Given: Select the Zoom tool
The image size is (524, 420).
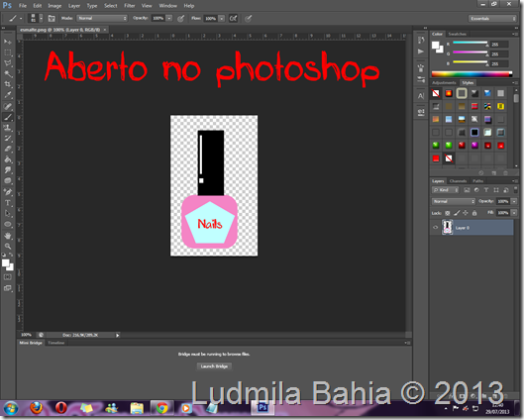Looking at the screenshot, I should (x=7, y=247).
